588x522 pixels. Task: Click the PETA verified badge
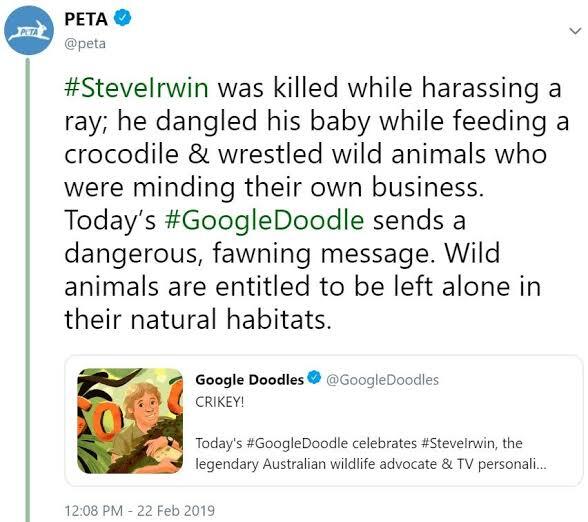pyautogui.click(x=123, y=18)
